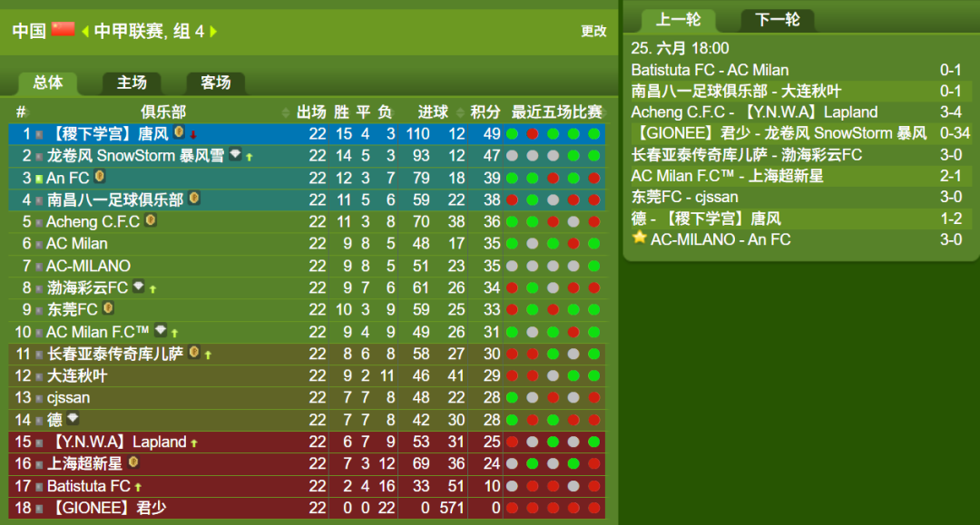The width and height of the screenshot is (980, 525).
Task: Sort table by 俱乐部 column arrows
Action: click(x=286, y=112)
